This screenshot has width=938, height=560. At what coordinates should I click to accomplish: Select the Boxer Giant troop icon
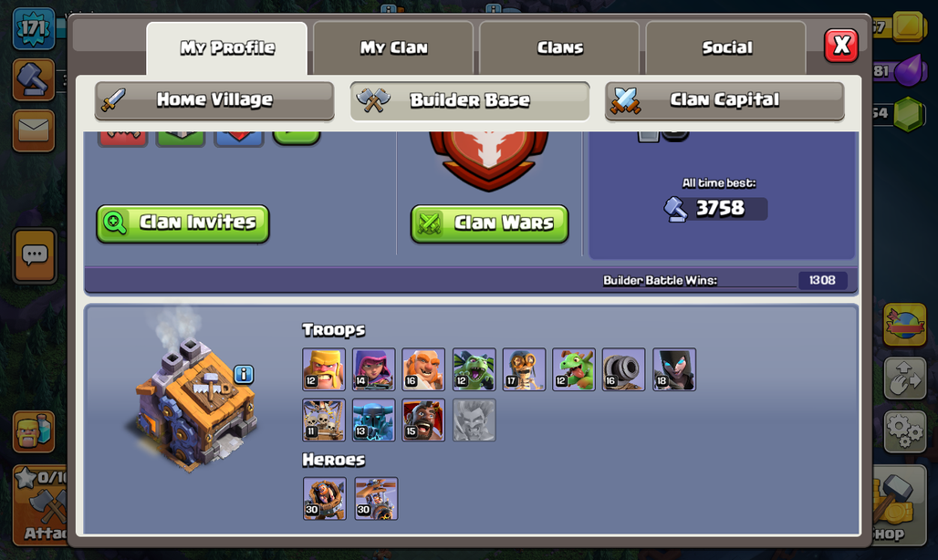point(423,369)
